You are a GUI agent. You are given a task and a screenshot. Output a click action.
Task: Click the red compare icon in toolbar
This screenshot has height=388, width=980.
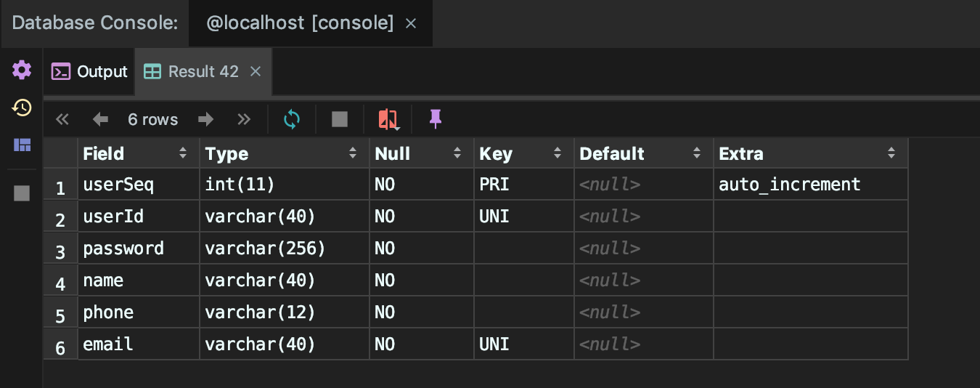coord(388,119)
